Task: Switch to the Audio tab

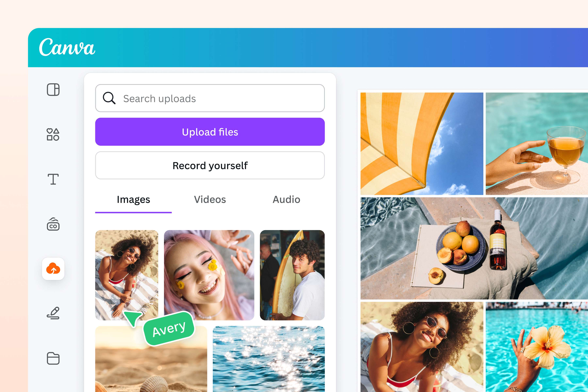Action: pyautogui.click(x=286, y=200)
